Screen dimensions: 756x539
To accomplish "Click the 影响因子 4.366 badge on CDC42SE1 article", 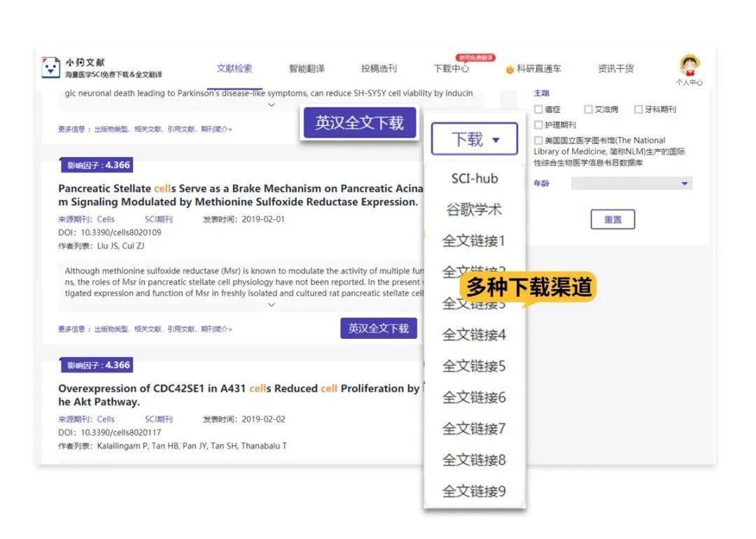I will [x=97, y=365].
